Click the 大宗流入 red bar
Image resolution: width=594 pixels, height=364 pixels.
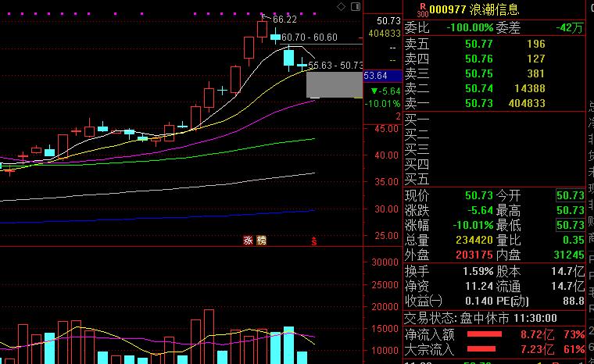(481, 349)
